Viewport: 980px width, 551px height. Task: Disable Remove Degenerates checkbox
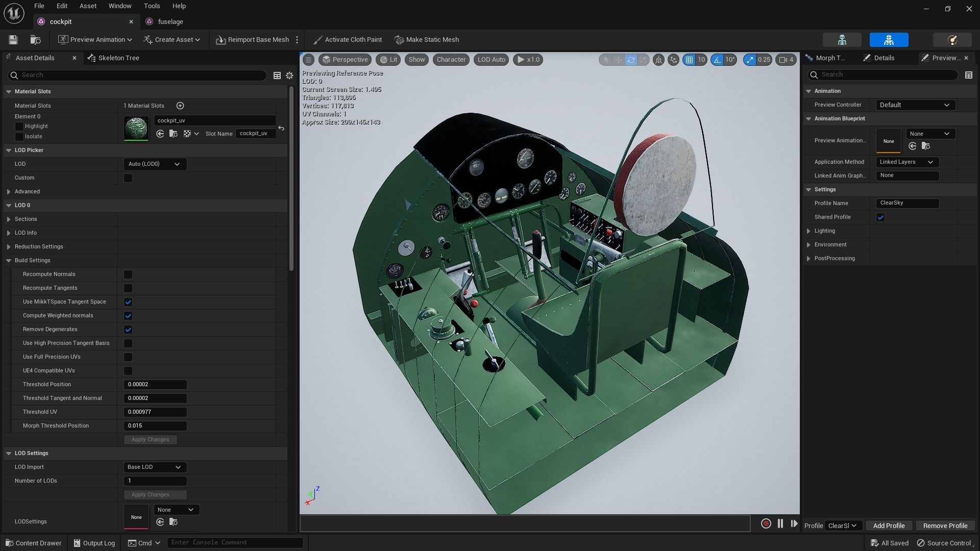coord(128,330)
